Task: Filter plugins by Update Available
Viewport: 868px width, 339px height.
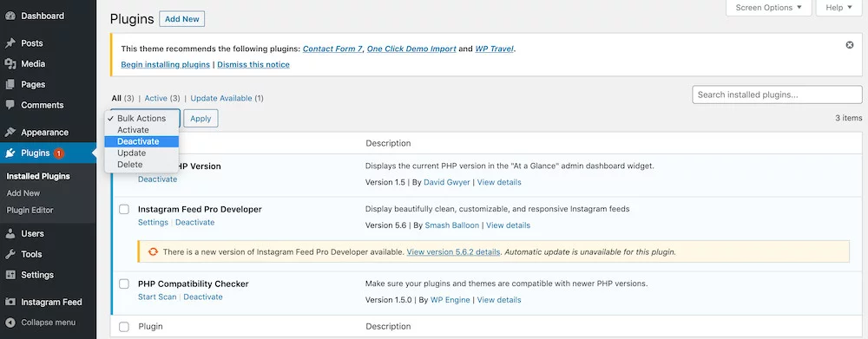Action: tap(221, 99)
